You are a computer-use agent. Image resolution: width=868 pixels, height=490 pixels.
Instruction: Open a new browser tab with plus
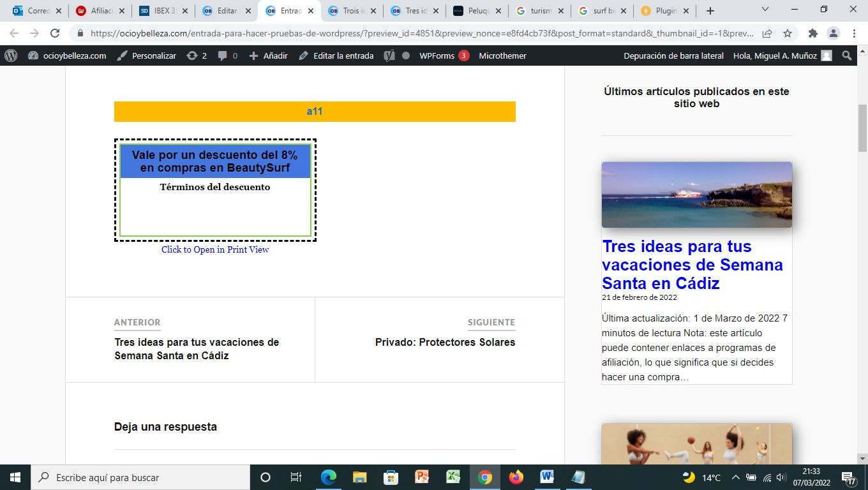[710, 11]
